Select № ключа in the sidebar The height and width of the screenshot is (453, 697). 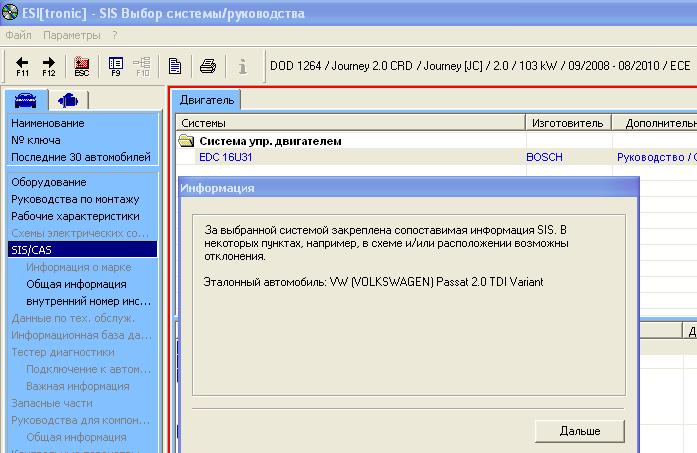(36, 140)
